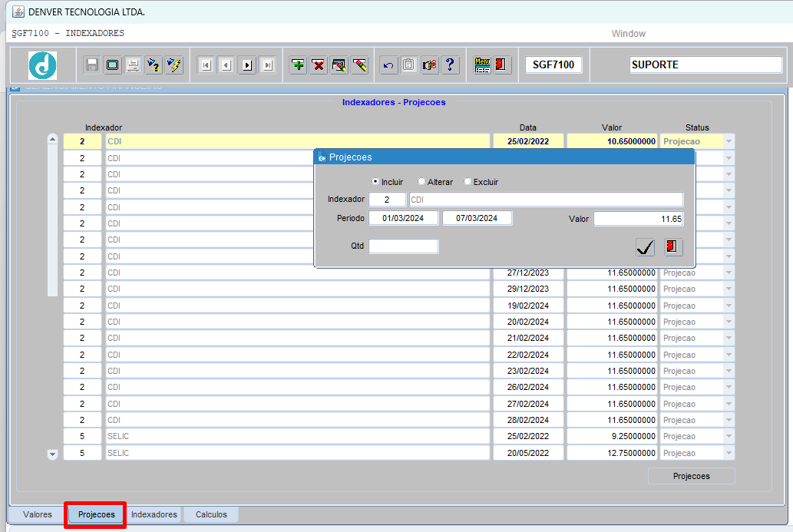This screenshot has height=532, width=793.
Task: Go to the next record
Action: [246, 65]
